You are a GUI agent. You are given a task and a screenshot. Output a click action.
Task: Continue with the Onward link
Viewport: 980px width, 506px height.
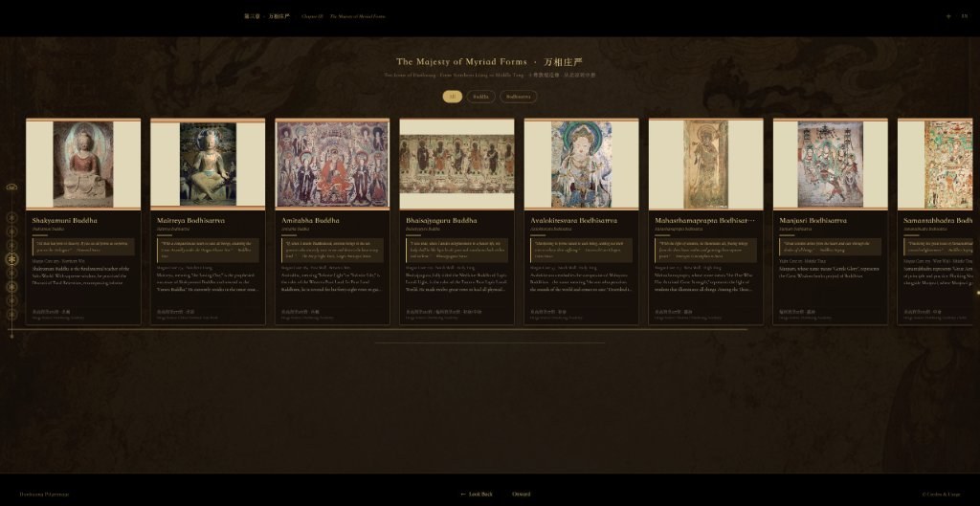[522, 495]
